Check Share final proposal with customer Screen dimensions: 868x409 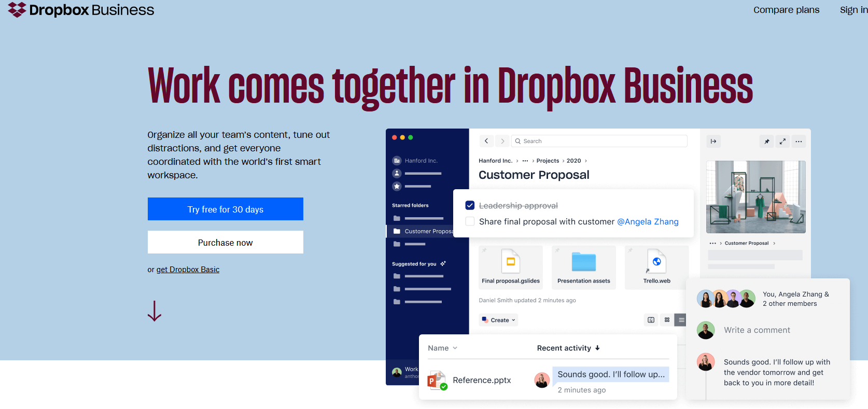tap(470, 221)
